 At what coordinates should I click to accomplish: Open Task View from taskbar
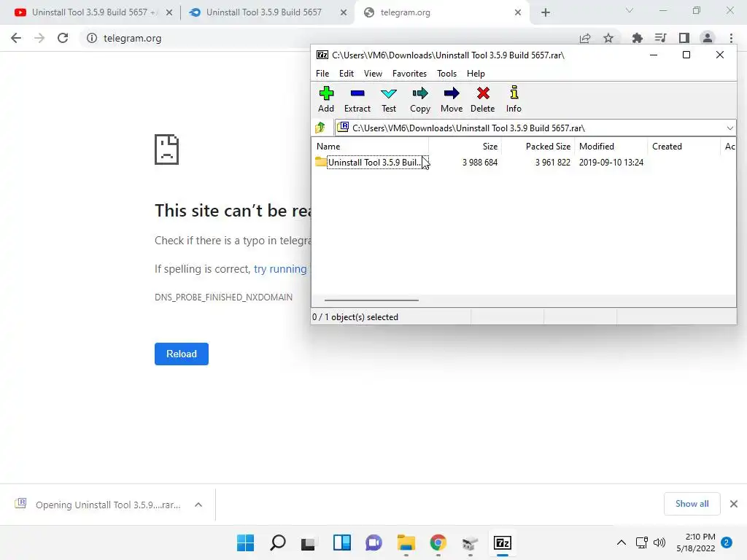[309, 542]
